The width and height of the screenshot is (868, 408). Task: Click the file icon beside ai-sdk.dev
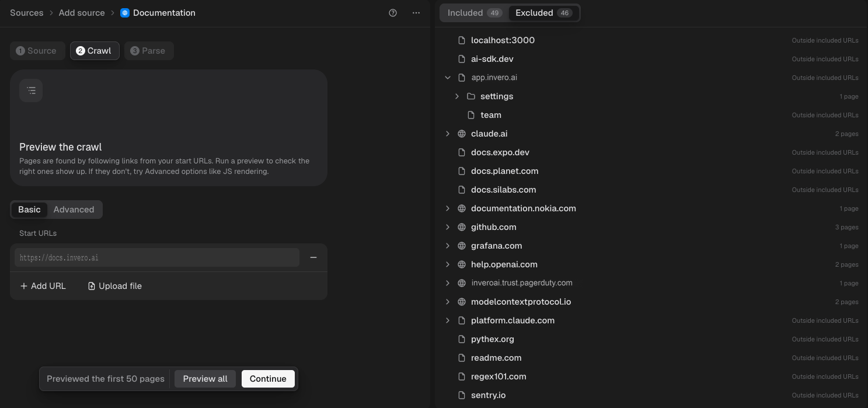(461, 59)
